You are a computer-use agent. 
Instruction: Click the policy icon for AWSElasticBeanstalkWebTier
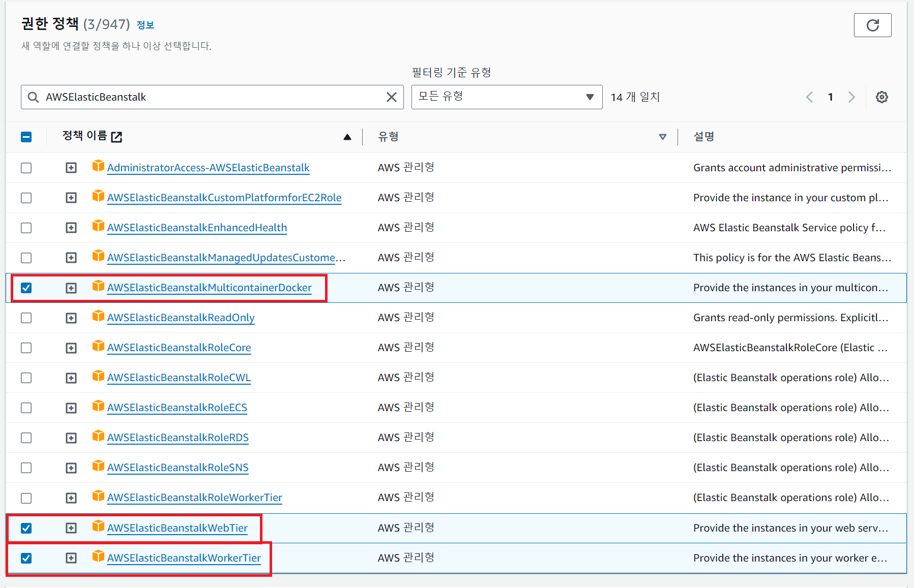(x=98, y=527)
